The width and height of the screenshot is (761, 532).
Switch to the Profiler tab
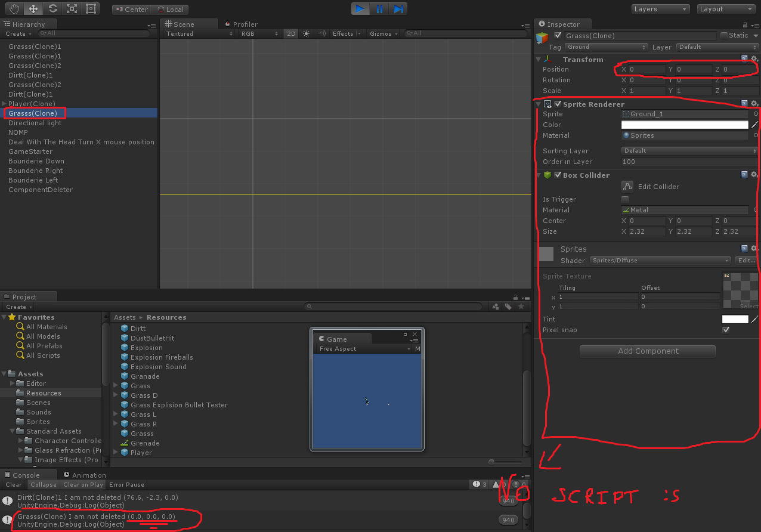pyautogui.click(x=242, y=24)
